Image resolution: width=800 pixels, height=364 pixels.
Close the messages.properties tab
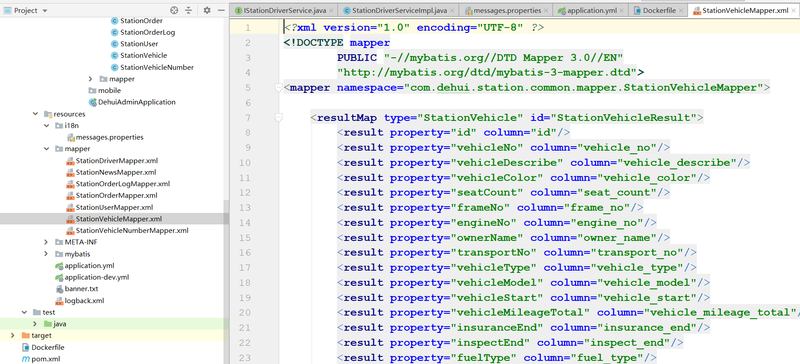pos(546,10)
